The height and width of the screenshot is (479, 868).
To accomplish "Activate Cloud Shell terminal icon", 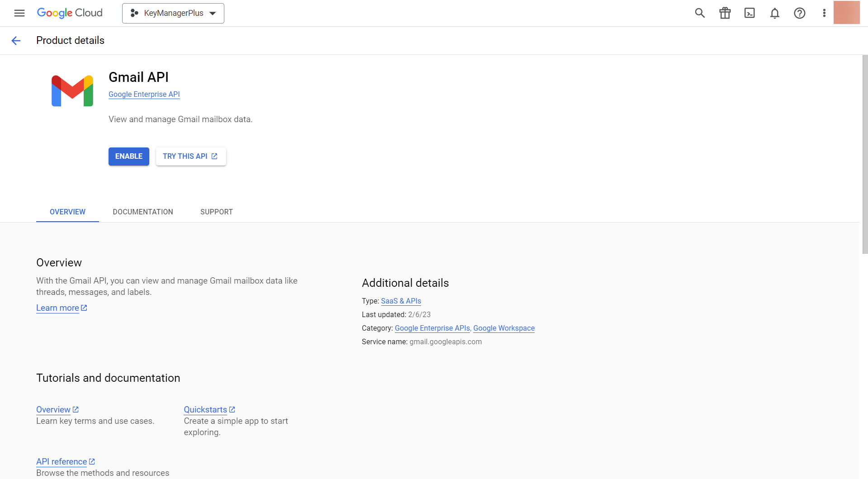I will (x=749, y=13).
